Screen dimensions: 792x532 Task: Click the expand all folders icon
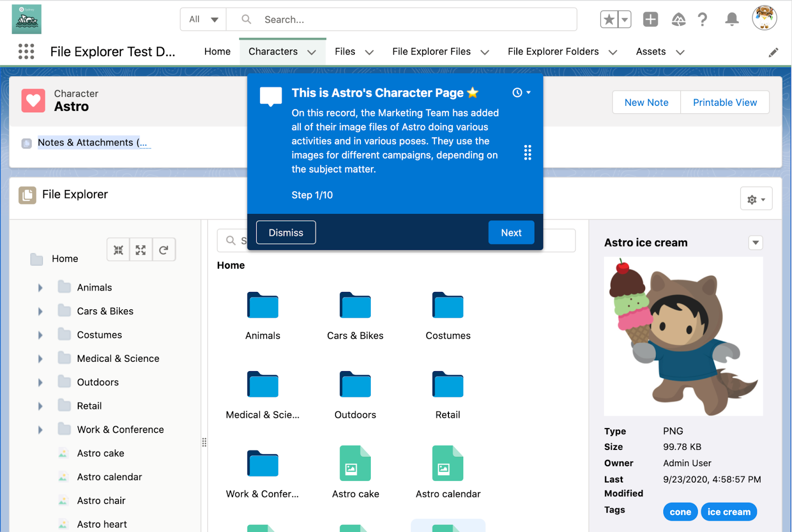point(141,250)
